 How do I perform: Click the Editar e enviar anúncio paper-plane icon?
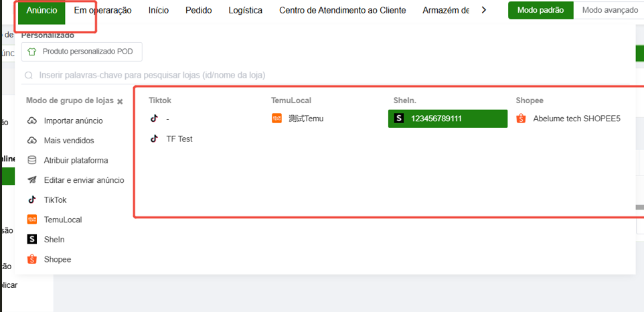coord(31,180)
